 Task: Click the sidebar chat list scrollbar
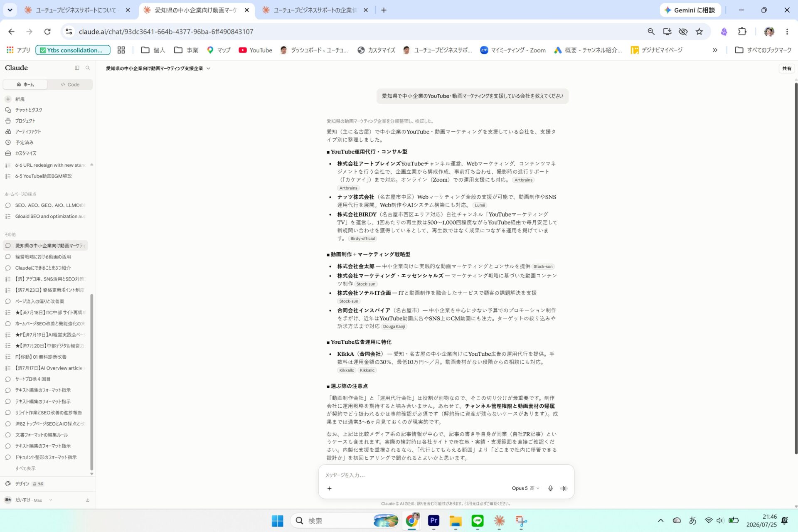click(91, 382)
